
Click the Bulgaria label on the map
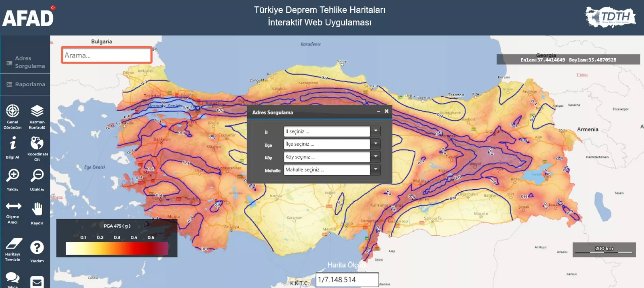(x=102, y=42)
